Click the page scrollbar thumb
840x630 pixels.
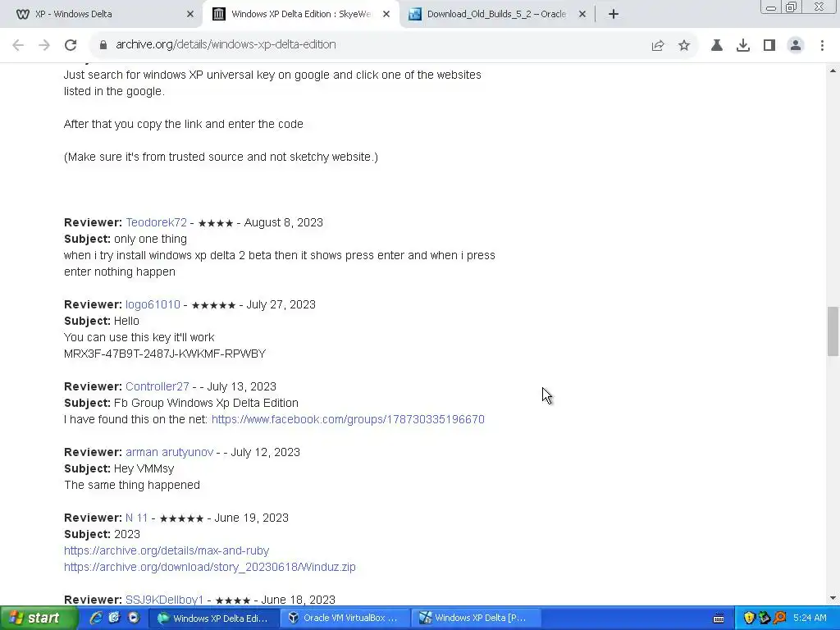[833, 331]
